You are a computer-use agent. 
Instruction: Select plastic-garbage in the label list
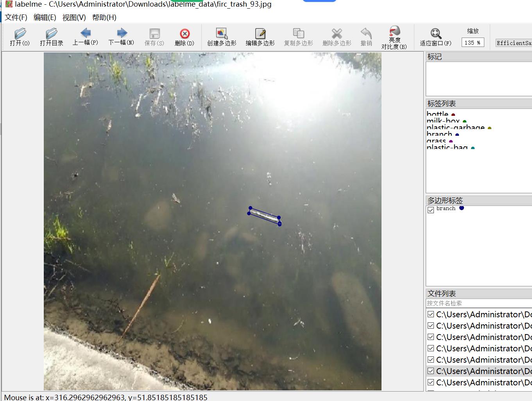455,128
